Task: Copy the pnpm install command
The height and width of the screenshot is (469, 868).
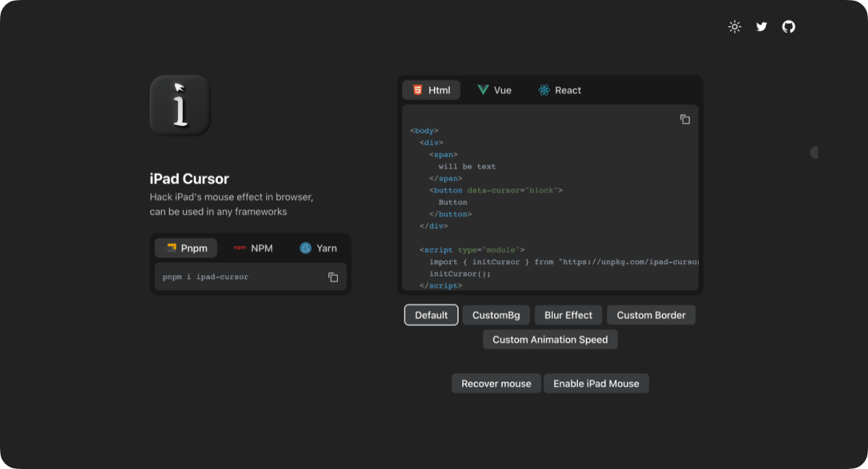Action: tap(333, 277)
